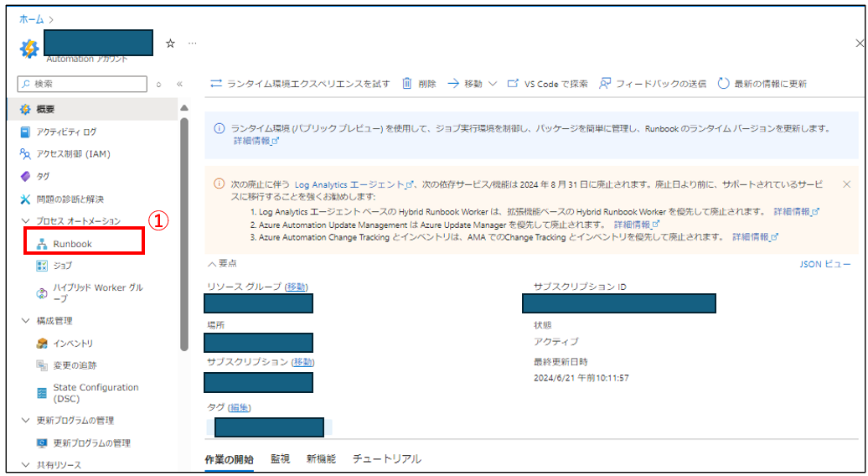Image resolution: width=868 pixels, height=476 pixels.
Task: Collapse the プロセス オートメーション section
Action: tap(25, 221)
